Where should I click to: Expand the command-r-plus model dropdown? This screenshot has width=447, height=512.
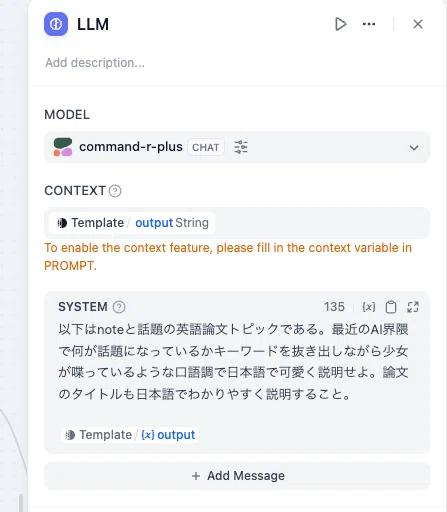point(414,148)
